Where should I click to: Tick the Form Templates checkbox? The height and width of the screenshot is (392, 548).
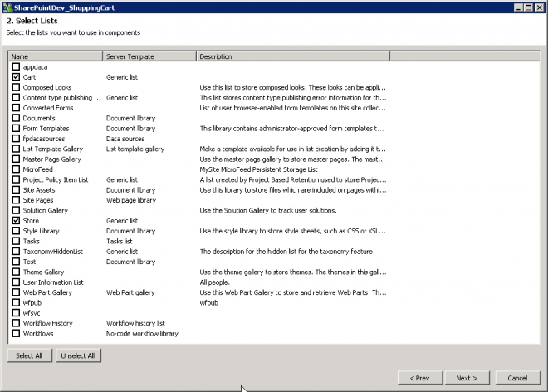point(16,128)
